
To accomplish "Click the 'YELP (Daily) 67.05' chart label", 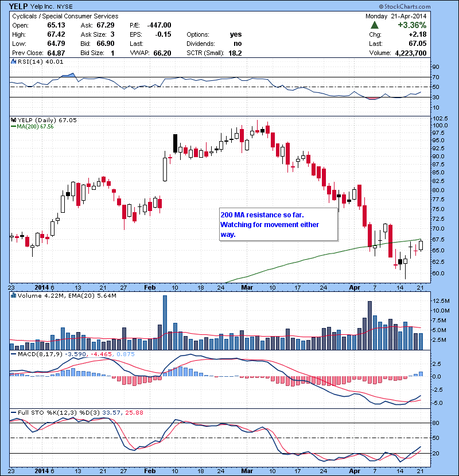I will (47, 120).
